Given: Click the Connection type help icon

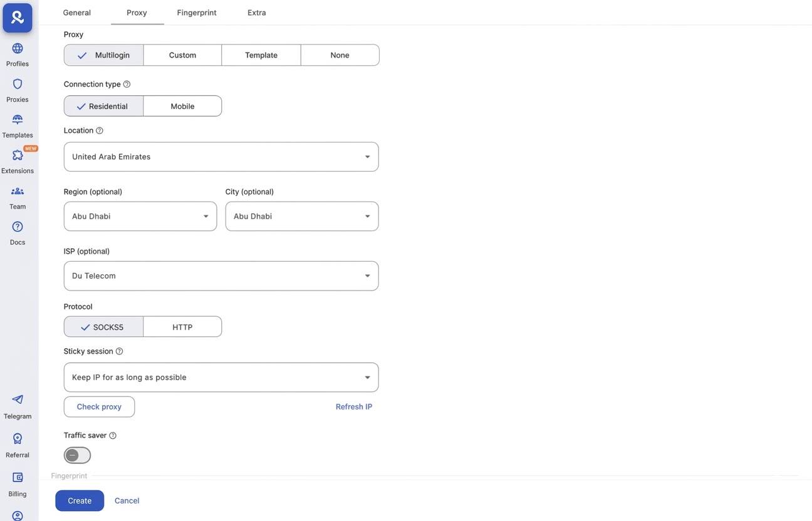Looking at the screenshot, I should click(x=127, y=84).
